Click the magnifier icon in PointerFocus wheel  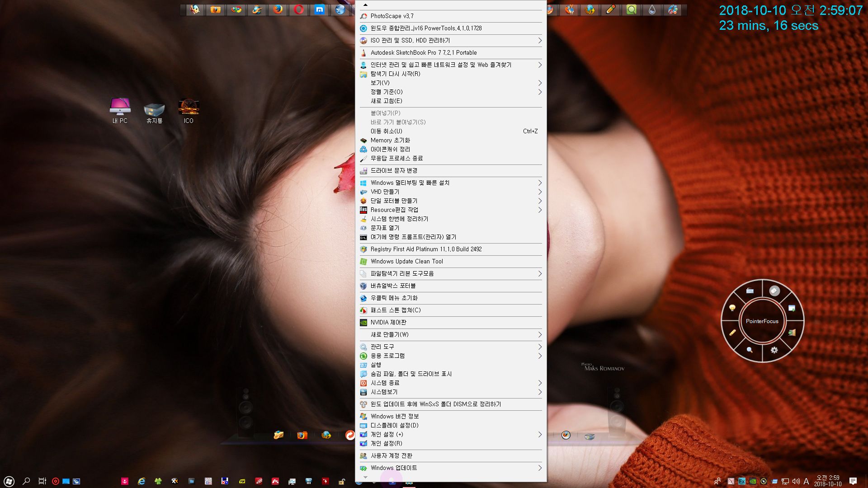(750, 350)
